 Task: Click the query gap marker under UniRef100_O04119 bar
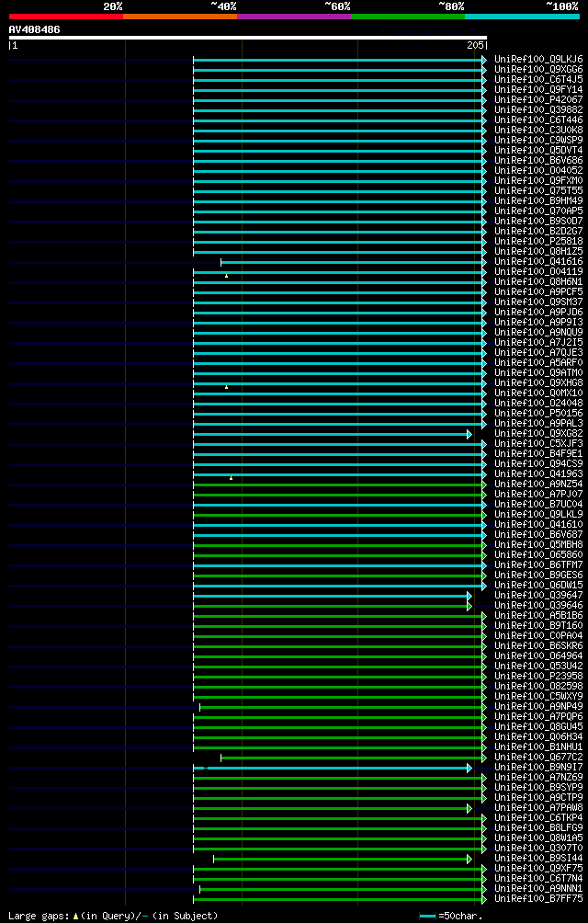point(226,276)
